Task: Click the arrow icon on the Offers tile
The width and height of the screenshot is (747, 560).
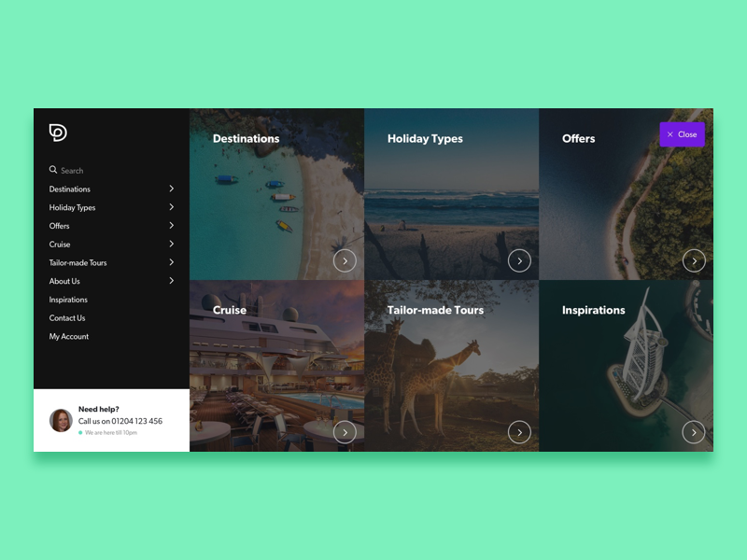Action: [694, 260]
